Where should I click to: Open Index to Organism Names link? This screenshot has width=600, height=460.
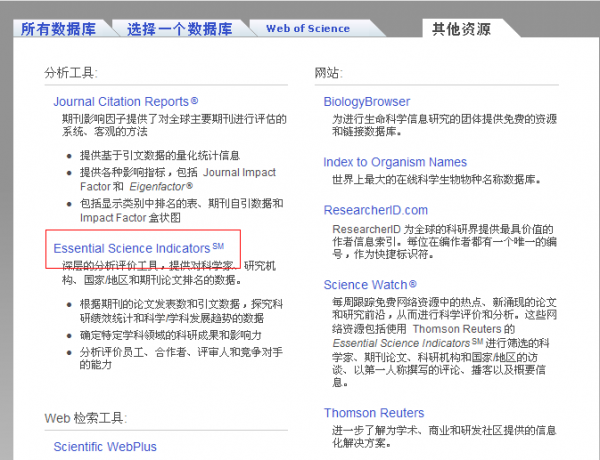395,162
